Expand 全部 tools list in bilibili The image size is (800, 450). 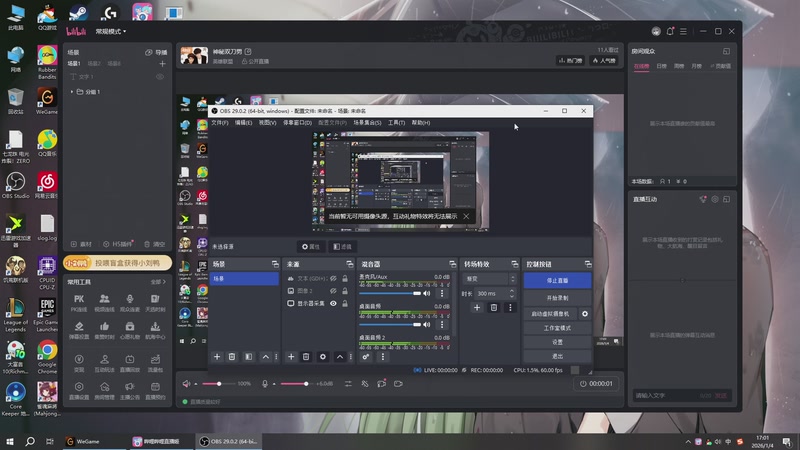pyautogui.click(x=158, y=282)
